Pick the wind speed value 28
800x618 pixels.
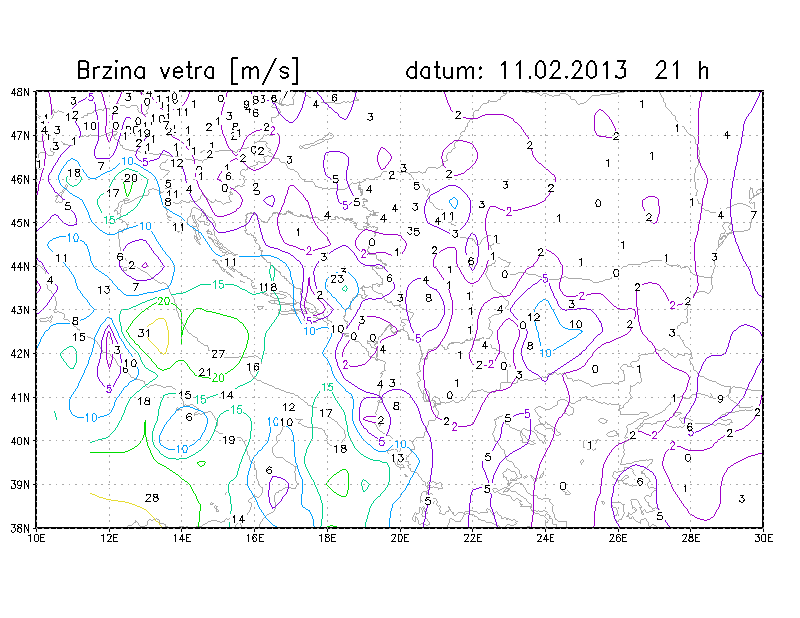point(152,498)
